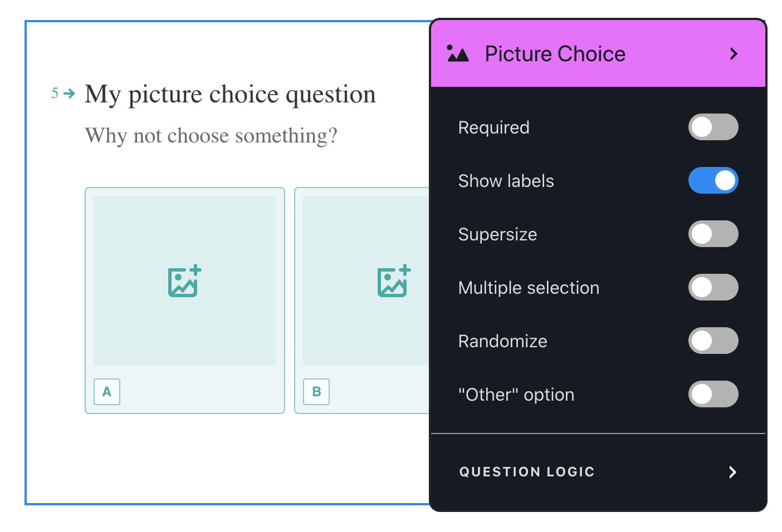Edit title My picture choice question
The height and width of the screenshot is (532, 782).
pos(230,94)
